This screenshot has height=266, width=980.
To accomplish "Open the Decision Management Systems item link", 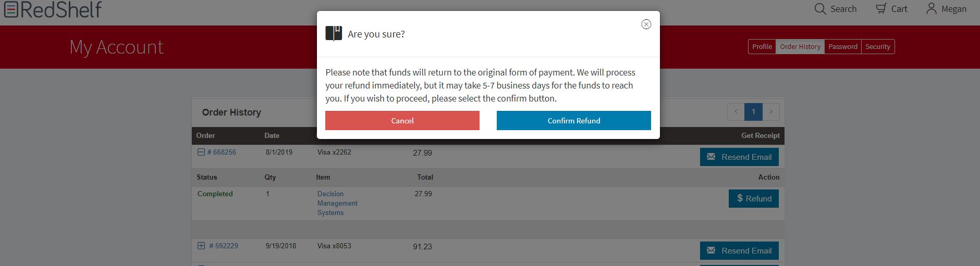I will pyautogui.click(x=337, y=203).
